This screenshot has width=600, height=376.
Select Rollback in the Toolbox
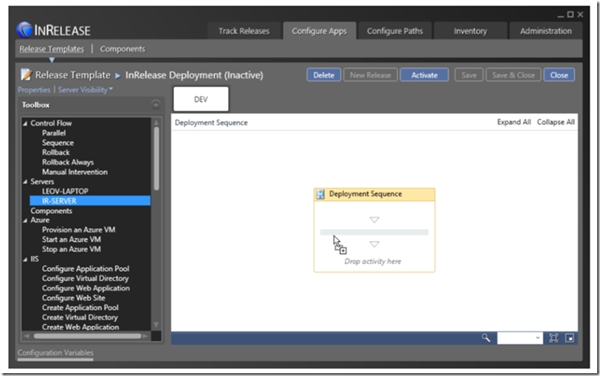click(x=56, y=152)
